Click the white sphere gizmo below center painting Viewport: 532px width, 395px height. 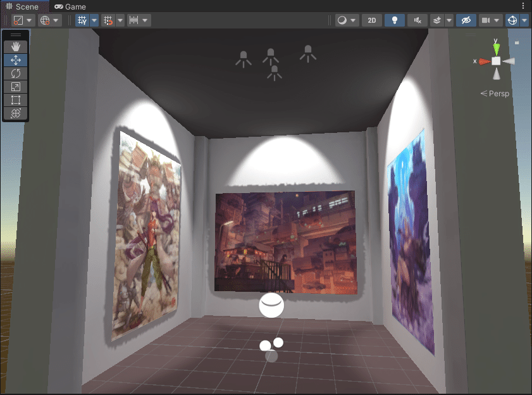[x=271, y=305]
